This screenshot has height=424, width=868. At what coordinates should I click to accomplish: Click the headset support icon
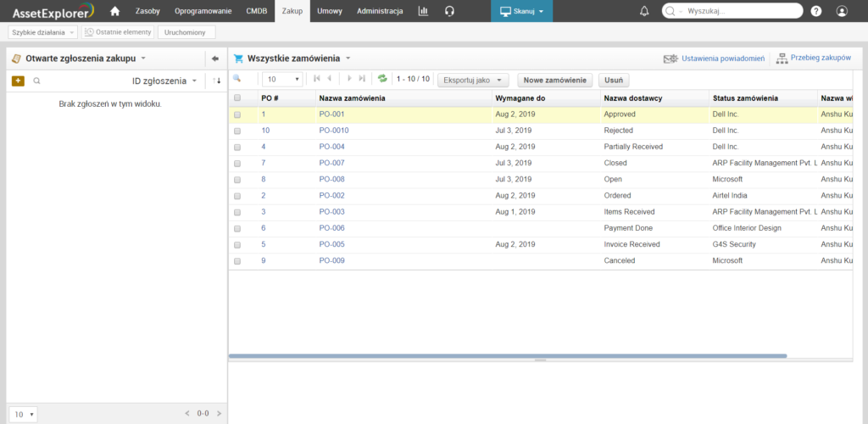point(449,11)
